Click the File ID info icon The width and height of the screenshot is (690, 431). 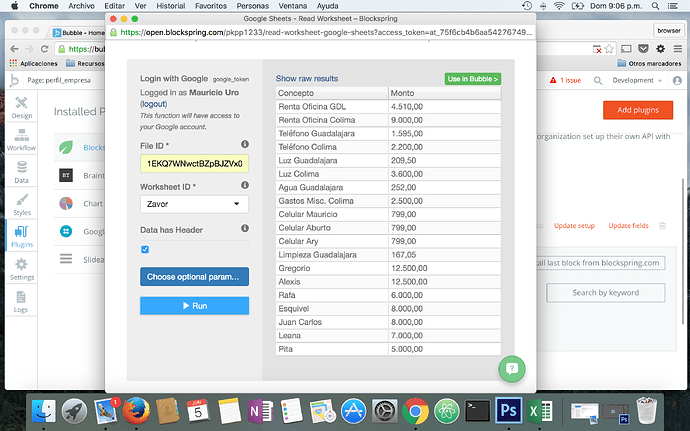pos(245,144)
